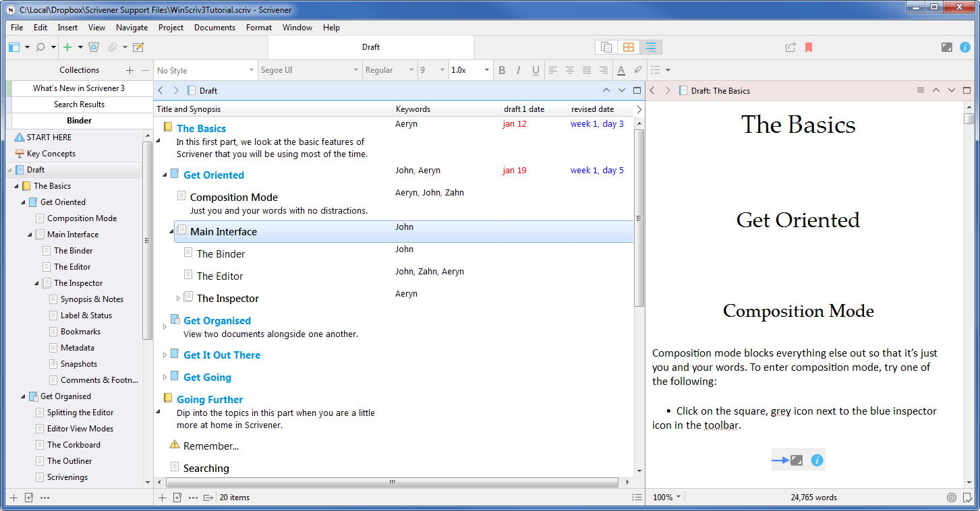Open the No Style paragraph style dropdown
The height and width of the screenshot is (511, 980).
pyautogui.click(x=205, y=70)
